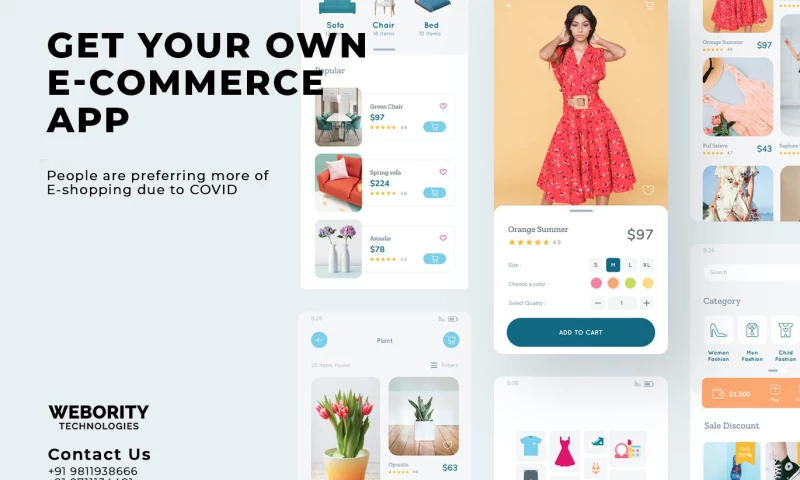Select size XL option
The width and height of the screenshot is (800, 480).
pyautogui.click(x=646, y=265)
